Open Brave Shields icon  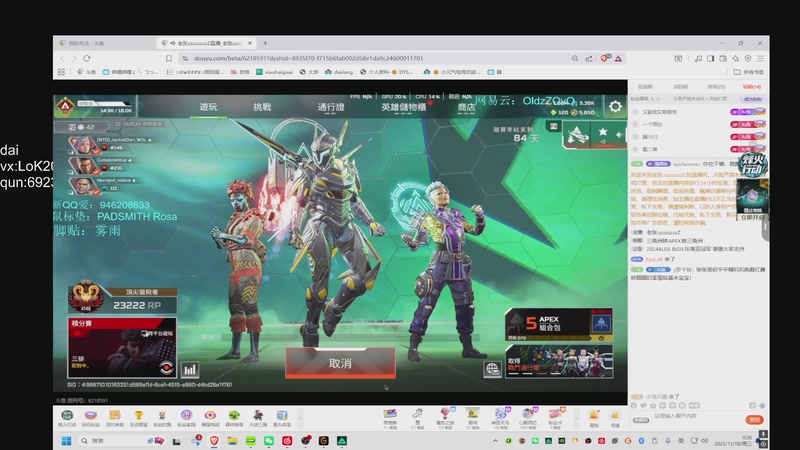[605, 58]
